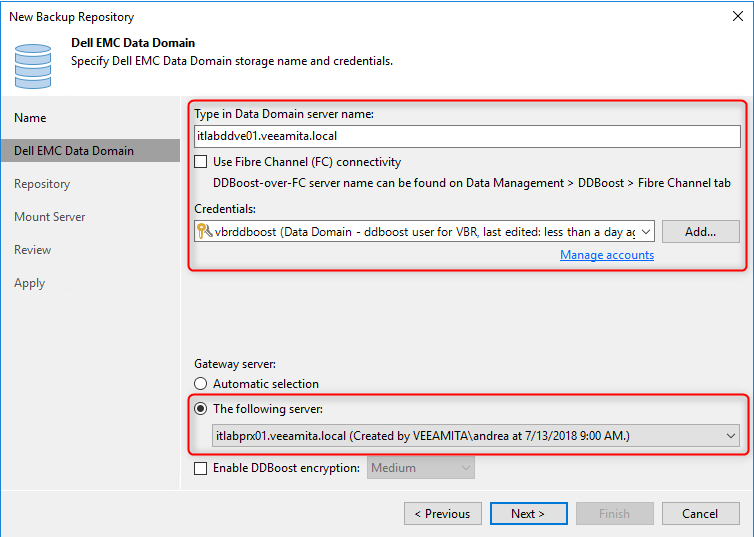The height and width of the screenshot is (537, 754).
Task: Click the Next button
Action: pos(528,513)
